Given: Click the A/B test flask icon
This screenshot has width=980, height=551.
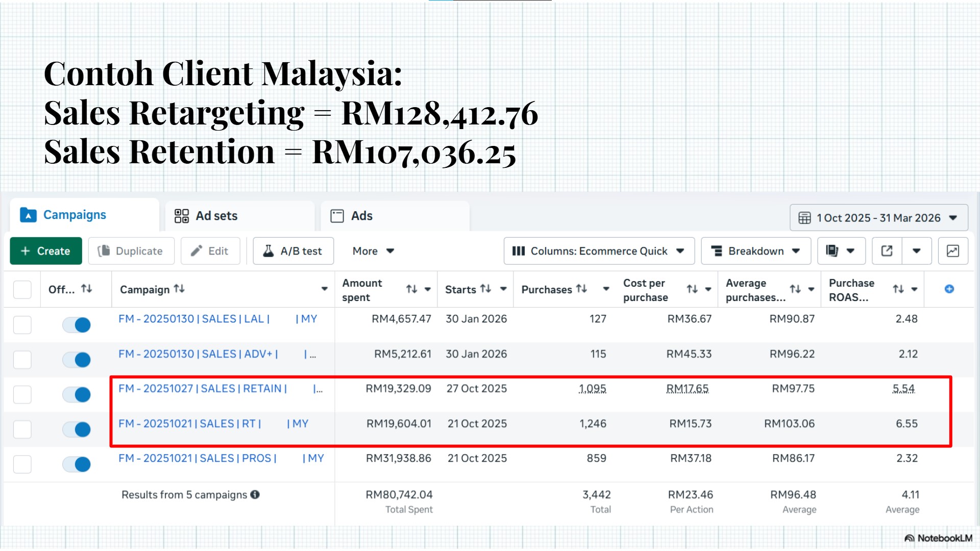Looking at the screenshot, I should tap(268, 251).
